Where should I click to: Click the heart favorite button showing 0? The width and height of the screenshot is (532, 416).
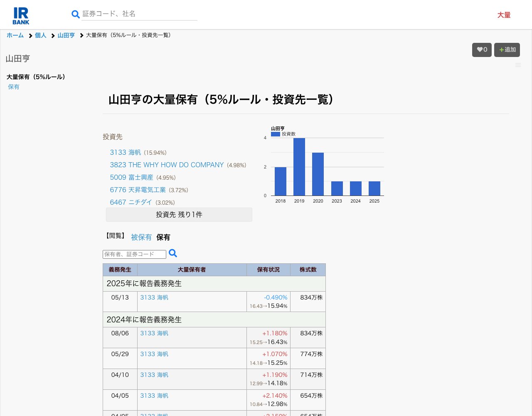click(x=482, y=50)
